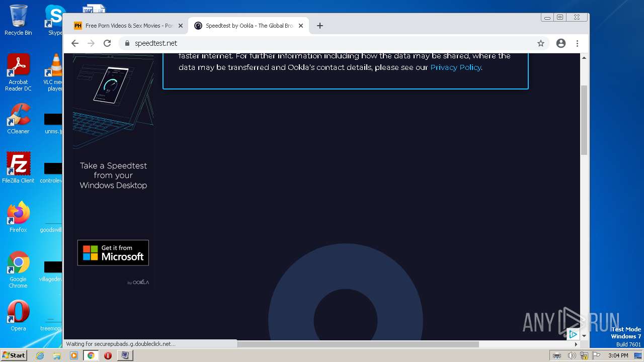
Task: Open the media player taskbar icon
Action: [74, 355]
